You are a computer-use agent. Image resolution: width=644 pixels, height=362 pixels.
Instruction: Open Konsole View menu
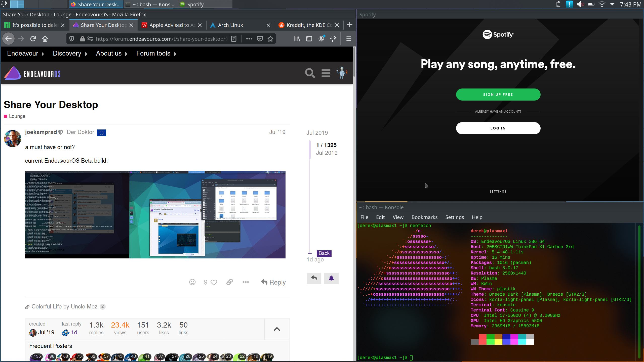[x=398, y=217]
